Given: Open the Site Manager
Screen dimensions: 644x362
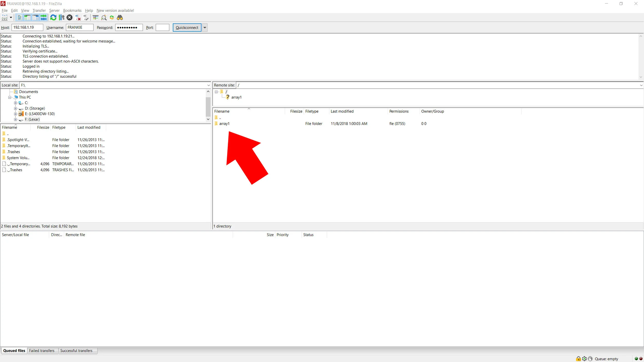Looking at the screenshot, I should click(x=5, y=18).
